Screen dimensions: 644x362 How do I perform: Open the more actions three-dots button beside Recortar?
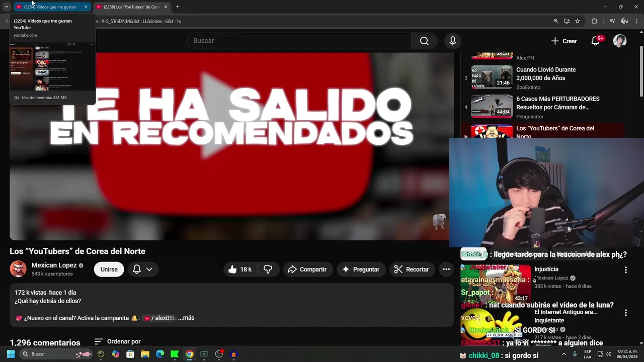446,269
